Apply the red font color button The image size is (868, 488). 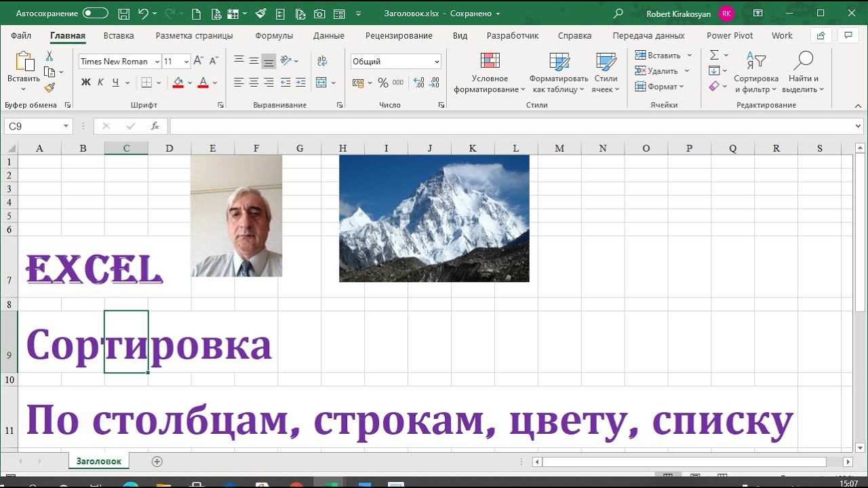click(x=203, y=83)
